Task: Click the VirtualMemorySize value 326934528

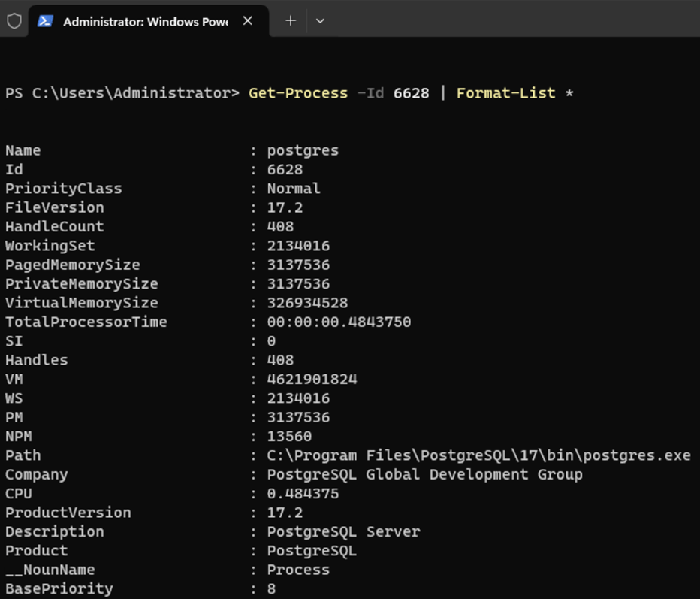Action: [307, 303]
